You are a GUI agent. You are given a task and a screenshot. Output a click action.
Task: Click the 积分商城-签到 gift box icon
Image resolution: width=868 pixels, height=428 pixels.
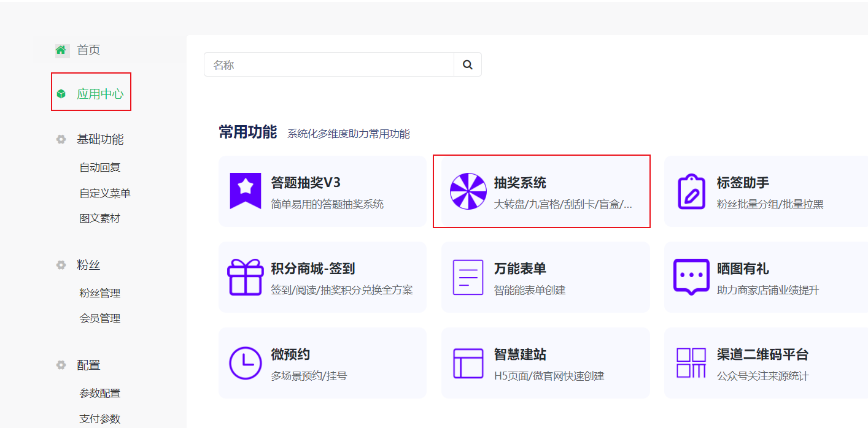246,277
